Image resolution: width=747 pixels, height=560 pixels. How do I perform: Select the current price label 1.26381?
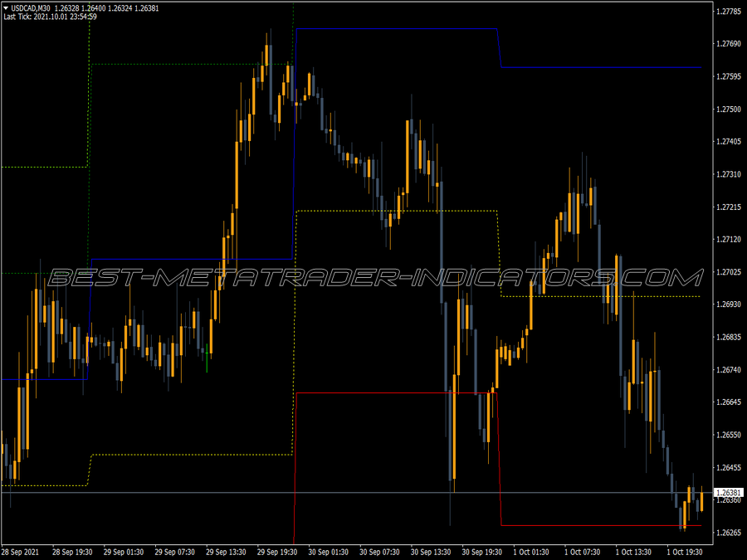729,492
